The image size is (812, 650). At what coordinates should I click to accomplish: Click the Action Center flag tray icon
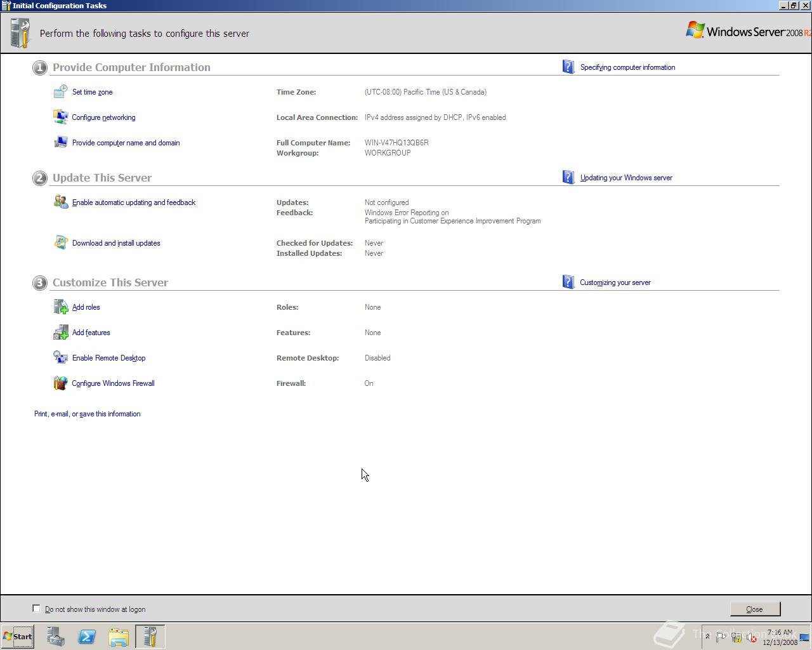pos(721,637)
